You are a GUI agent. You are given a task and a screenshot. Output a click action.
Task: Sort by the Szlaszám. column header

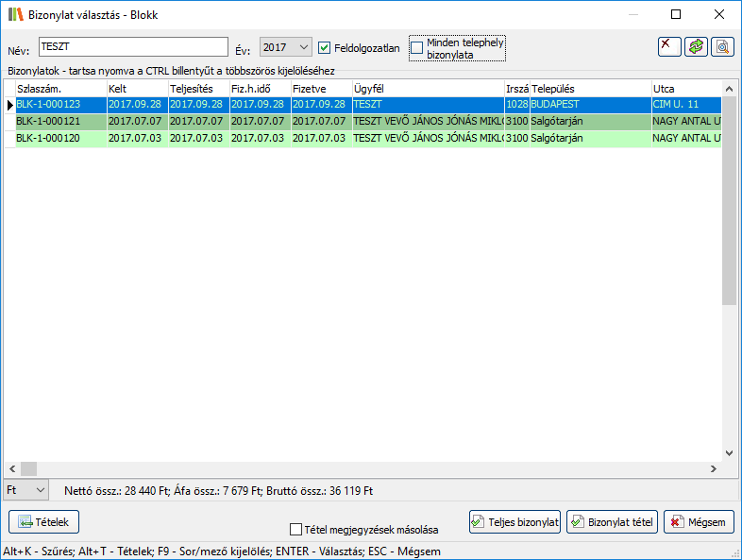tap(59, 89)
